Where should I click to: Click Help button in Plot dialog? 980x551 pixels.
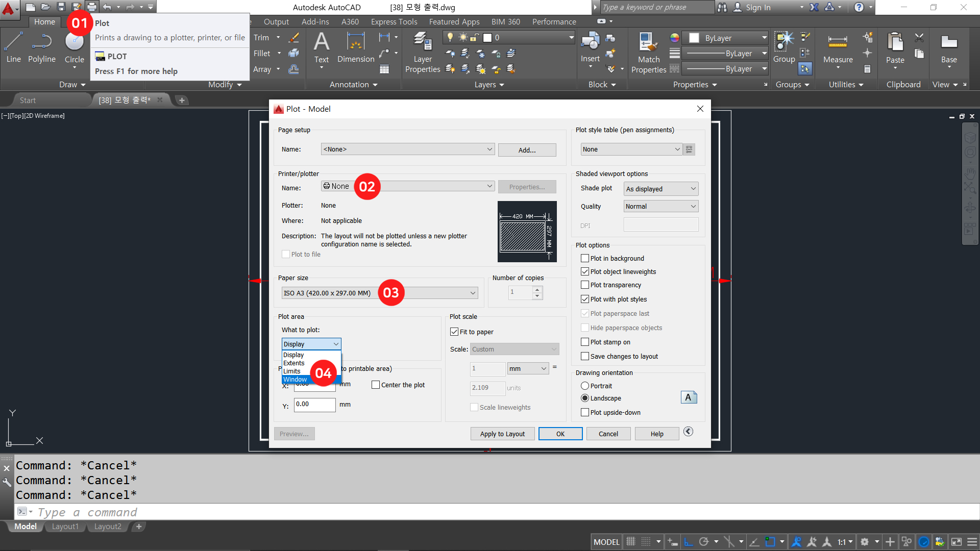657,434
